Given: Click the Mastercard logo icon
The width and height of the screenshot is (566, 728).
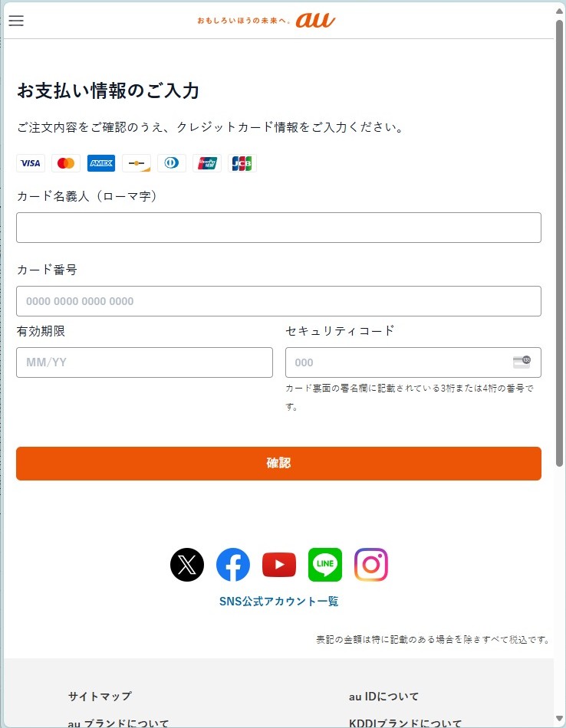Looking at the screenshot, I should pos(66,163).
